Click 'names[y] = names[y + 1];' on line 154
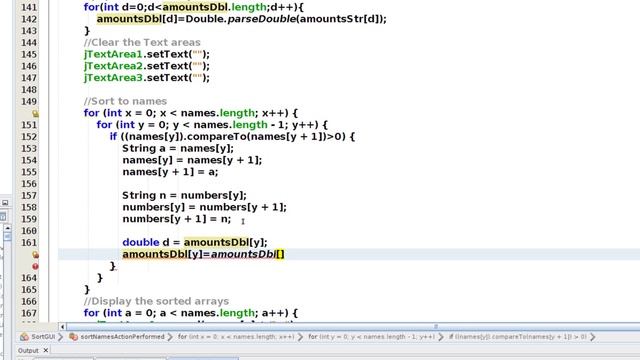This screenshot has width=640, height=360. (x=192, y=160)
